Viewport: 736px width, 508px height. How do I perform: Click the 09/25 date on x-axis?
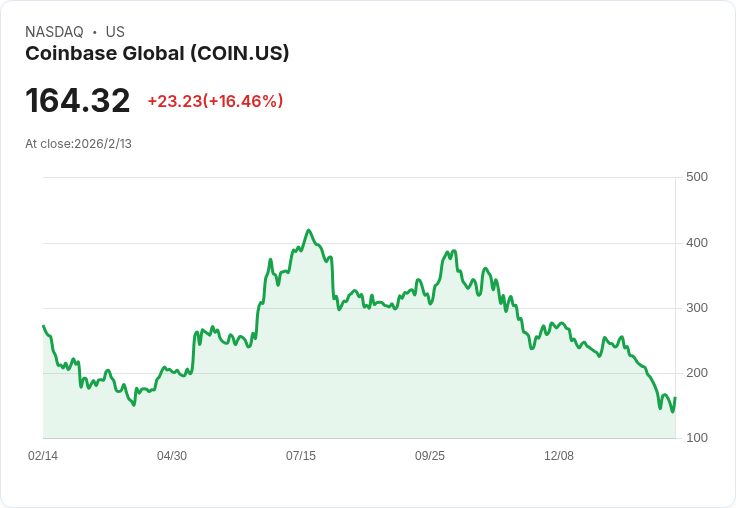point(430,456)
